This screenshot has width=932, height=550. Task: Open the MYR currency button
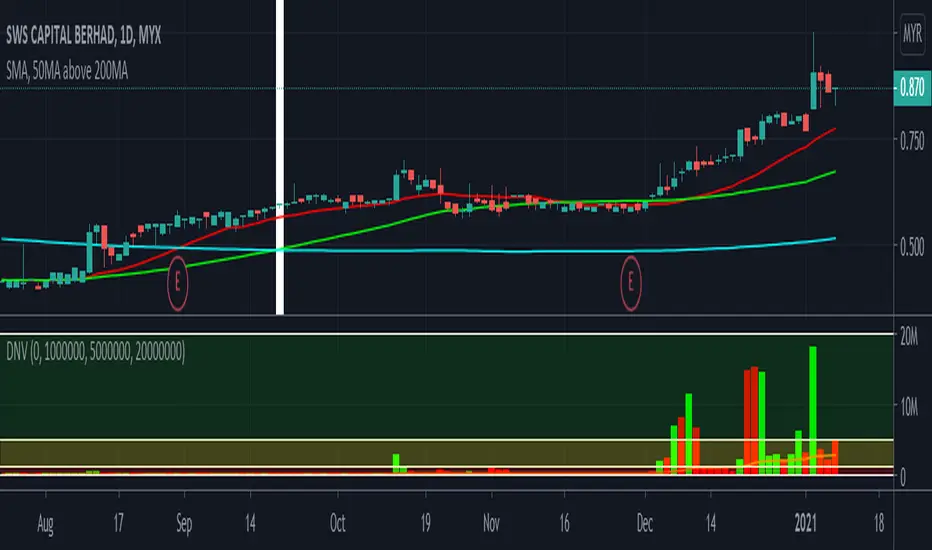pyautogui.click(x=912, y=33)
